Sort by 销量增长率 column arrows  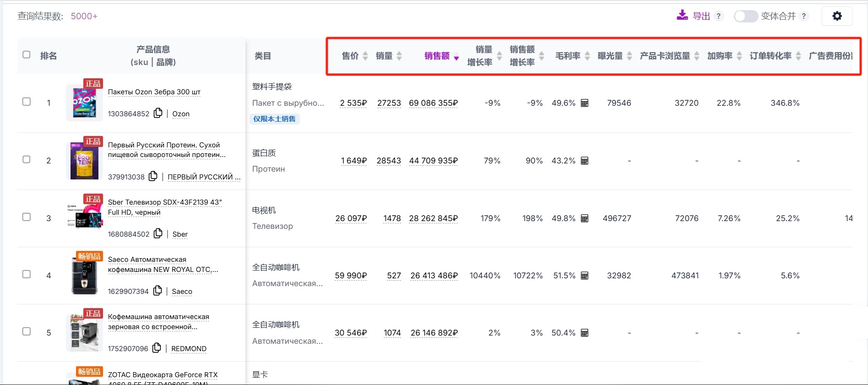click(499, 56)
